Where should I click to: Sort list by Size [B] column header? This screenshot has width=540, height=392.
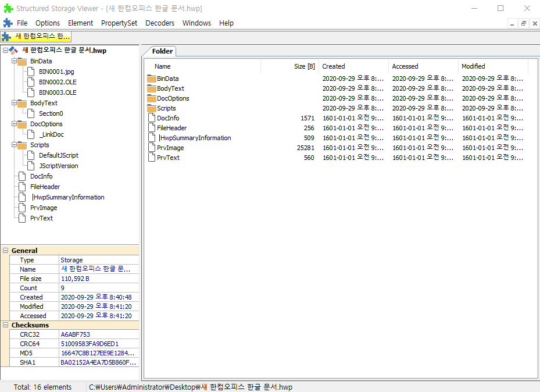pyautogui.click(x=289, y=66)
